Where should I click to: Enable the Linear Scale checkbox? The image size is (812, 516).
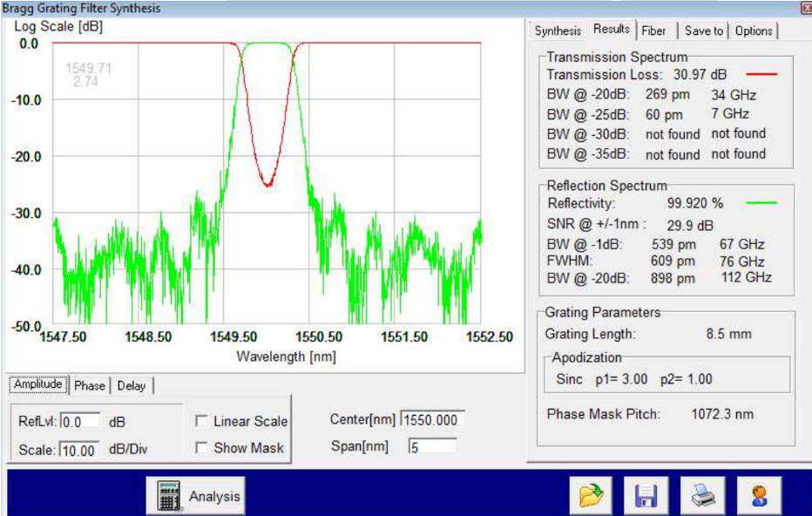point(201,422)
